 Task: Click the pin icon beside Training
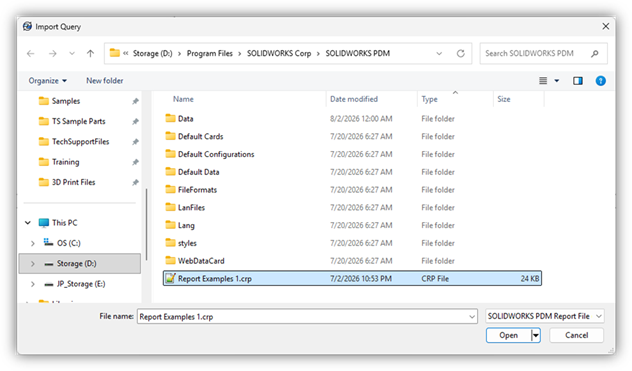(135, 162)
